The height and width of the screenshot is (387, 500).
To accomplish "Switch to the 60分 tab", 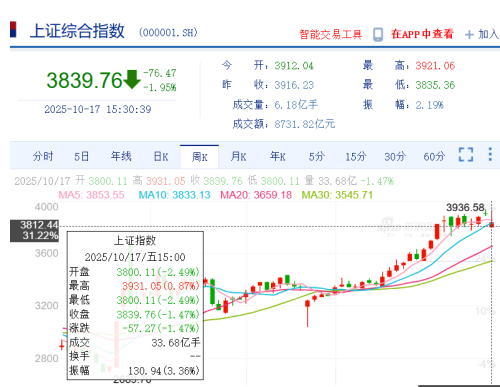I will click(434, 156).
